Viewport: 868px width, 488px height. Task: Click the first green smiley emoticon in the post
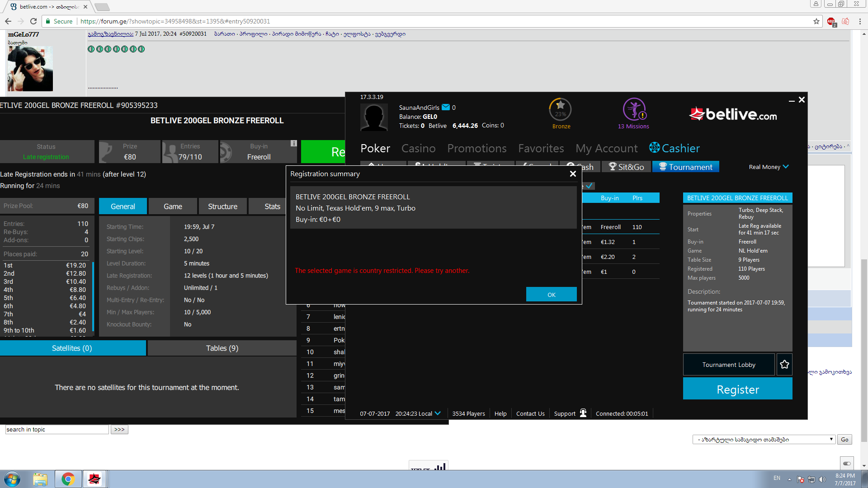[x=91, y=49]
